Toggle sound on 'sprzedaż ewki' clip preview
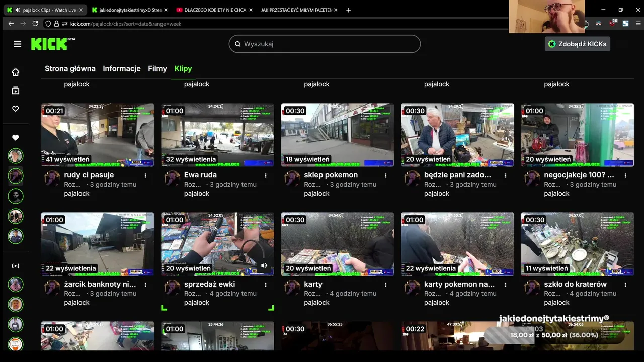Screen dimensions: 644x362 [264, 265]
